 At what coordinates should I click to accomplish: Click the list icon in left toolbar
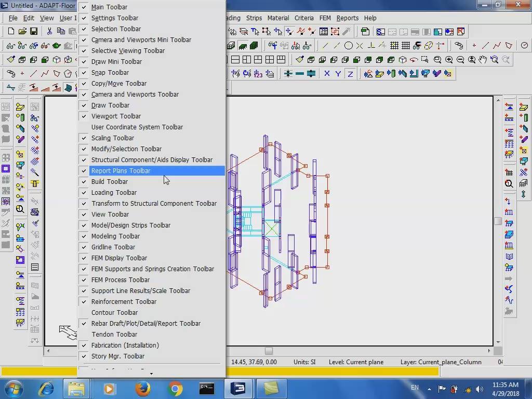(x=35, y=267)
